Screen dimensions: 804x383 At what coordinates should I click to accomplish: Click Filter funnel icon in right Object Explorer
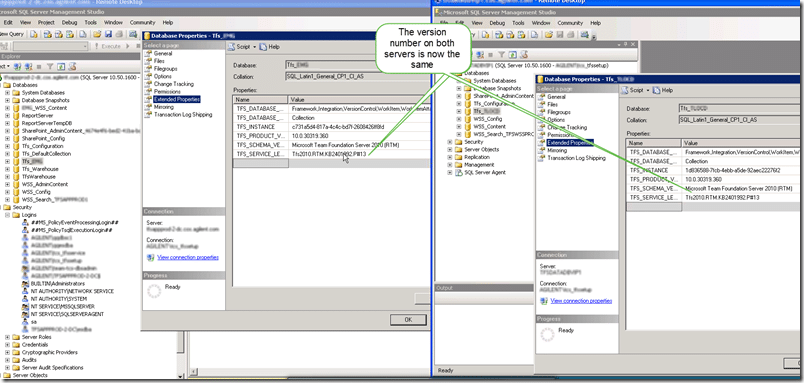(x=501, y=54)
